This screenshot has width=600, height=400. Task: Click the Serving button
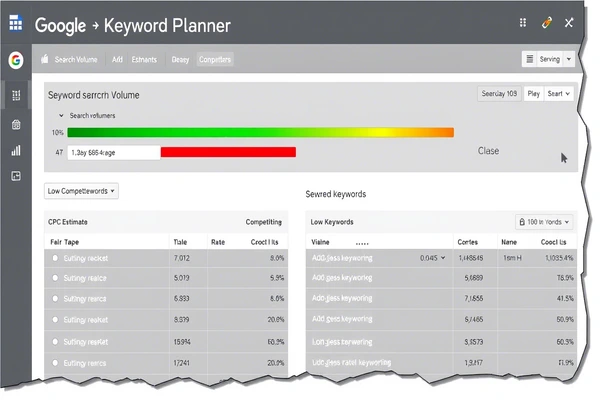point(549,59)
